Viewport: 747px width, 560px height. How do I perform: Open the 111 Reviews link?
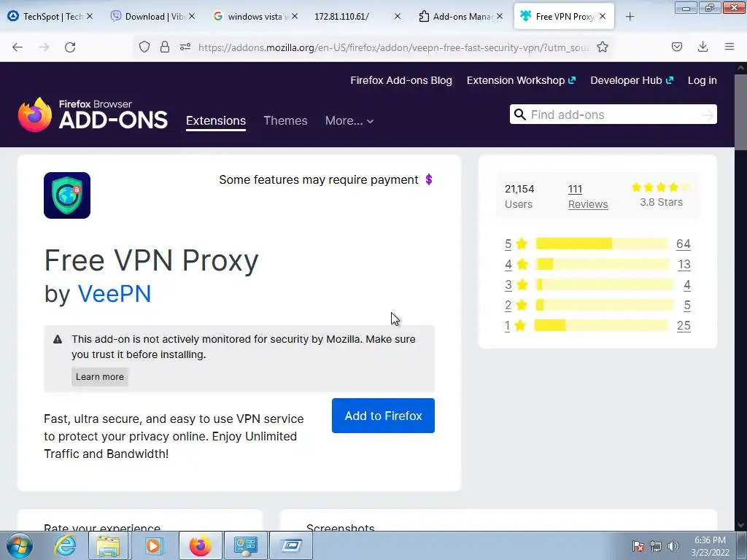pyautogui.click(x=588, y=197)
